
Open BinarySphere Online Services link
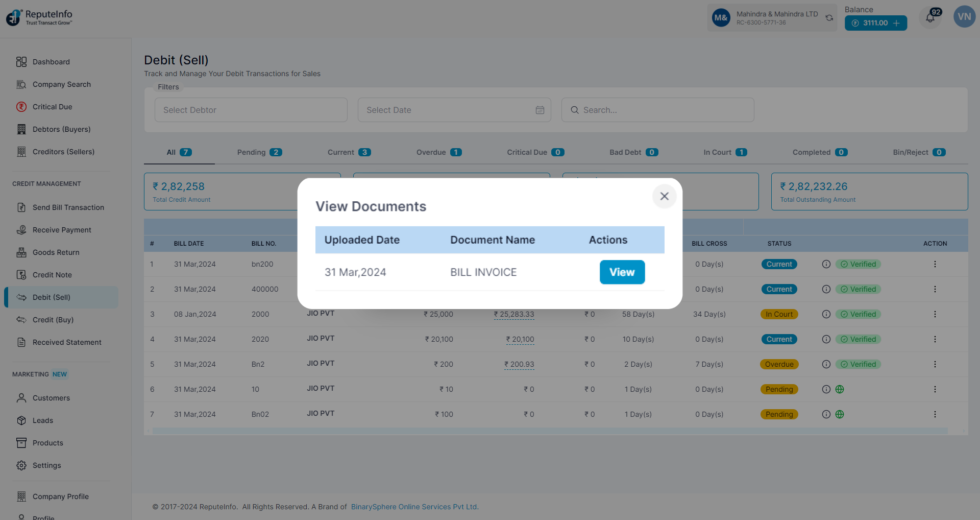pyautogui.click(x=414, y=507)
